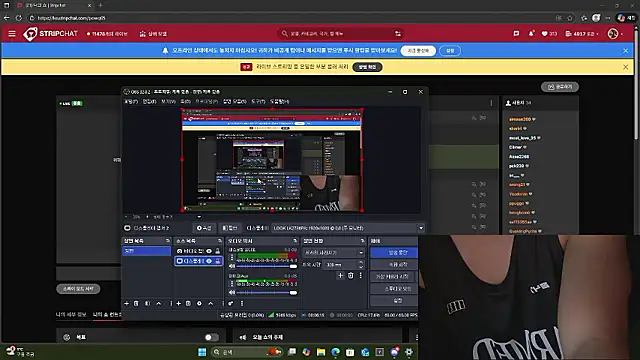Open audio mixer menu dots at bottom

[x=242, y=303]
